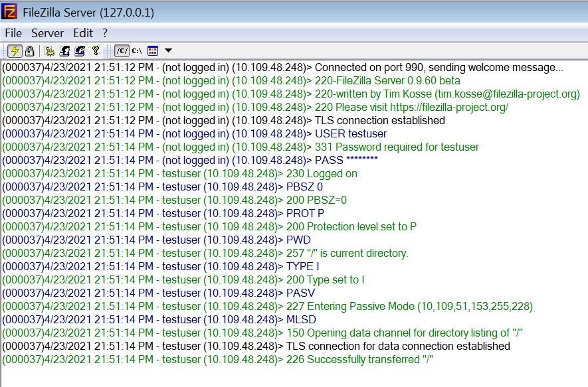588x387 pixels.
Task: Select log line '150 Opening data channel'
Action: pyautogui.click(x=262, y=333)
